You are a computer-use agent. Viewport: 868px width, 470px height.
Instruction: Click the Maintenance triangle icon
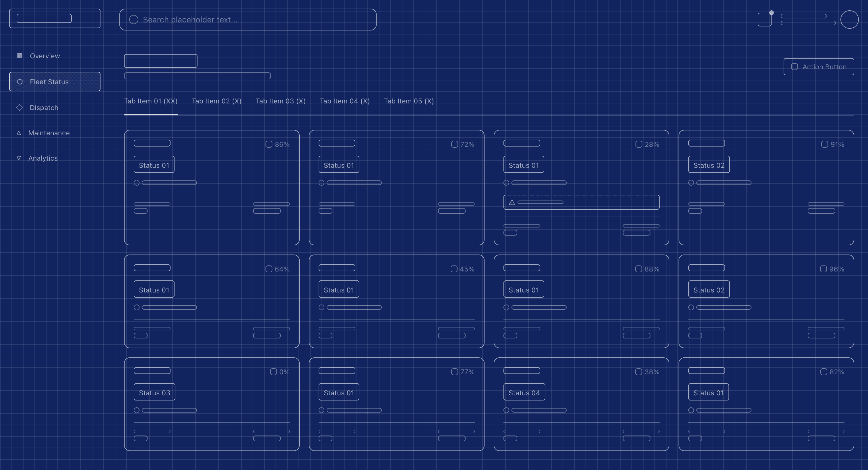click(x=19, y=133)
